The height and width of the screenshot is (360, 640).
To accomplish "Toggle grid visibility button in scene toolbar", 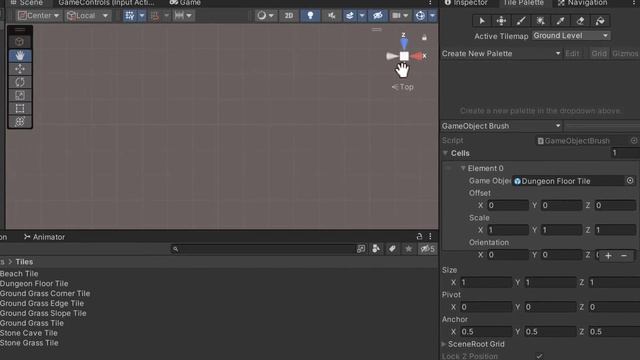I will tap(130, 16).
